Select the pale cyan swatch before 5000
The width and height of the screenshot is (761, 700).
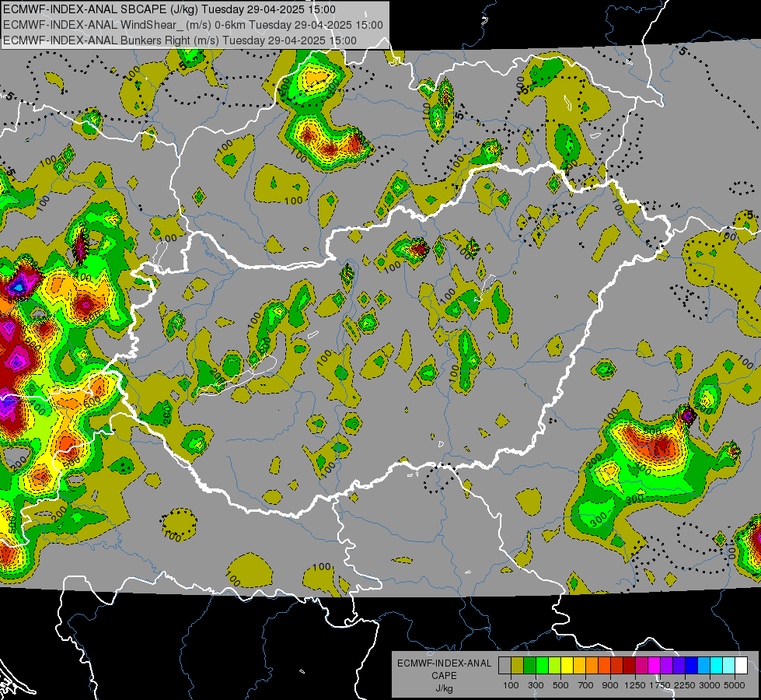(728, 665)
